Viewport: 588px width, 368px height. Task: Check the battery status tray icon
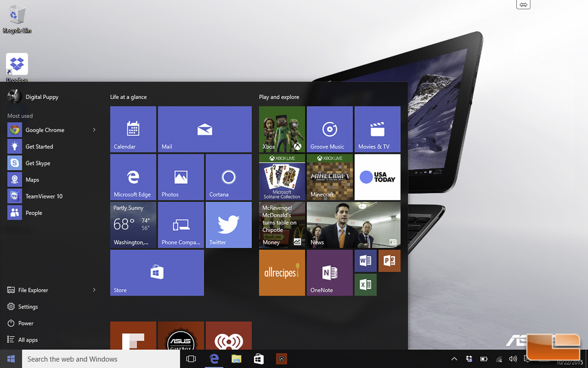(x=484, y=359)
